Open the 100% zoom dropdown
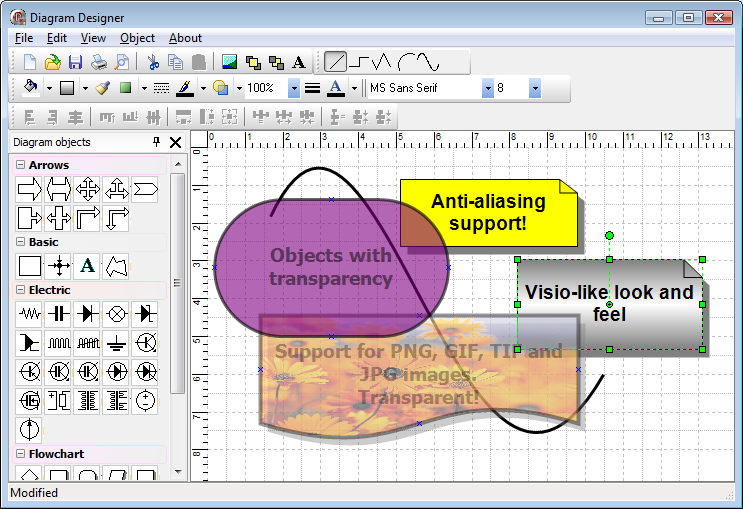The width and height of the screenshot is (743, 509). [294, 88]
